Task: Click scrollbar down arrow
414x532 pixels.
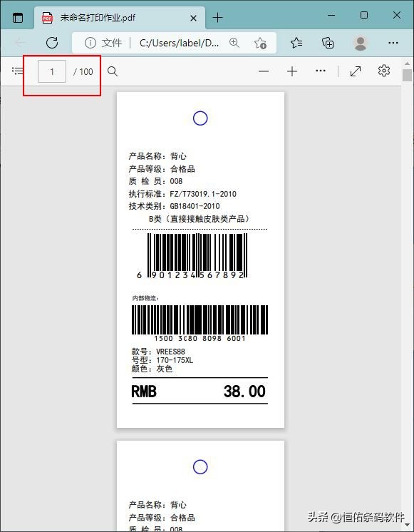Action: pos(407,526)
